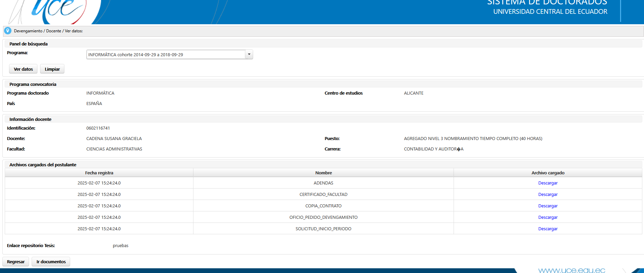This screenshot has width=644, height=273.
Task: Click the Información docente heading
Action: (30, 120)
